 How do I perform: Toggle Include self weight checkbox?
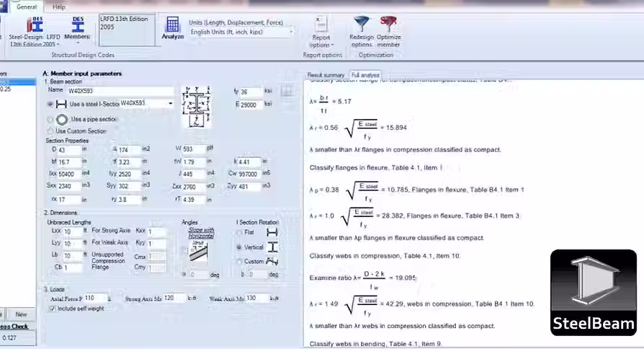[53, 309]
